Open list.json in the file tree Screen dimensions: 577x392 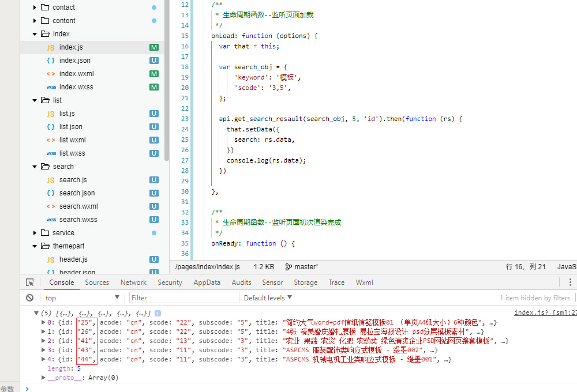[x=71, y=127]
